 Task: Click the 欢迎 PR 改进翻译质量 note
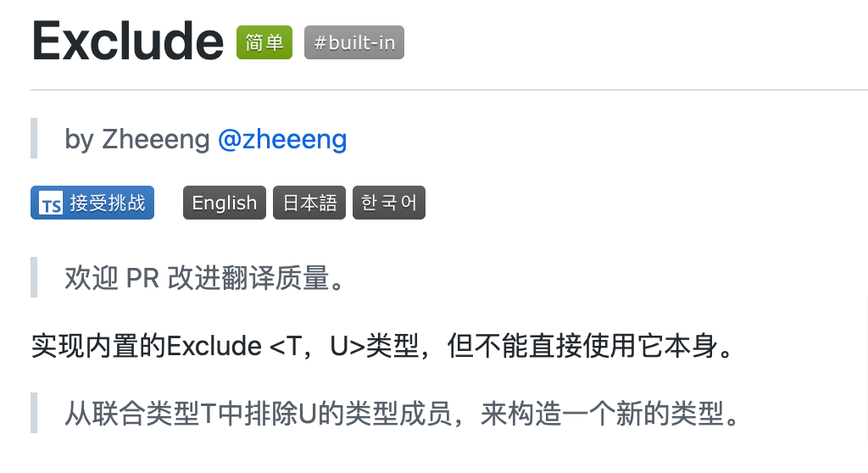206,277
